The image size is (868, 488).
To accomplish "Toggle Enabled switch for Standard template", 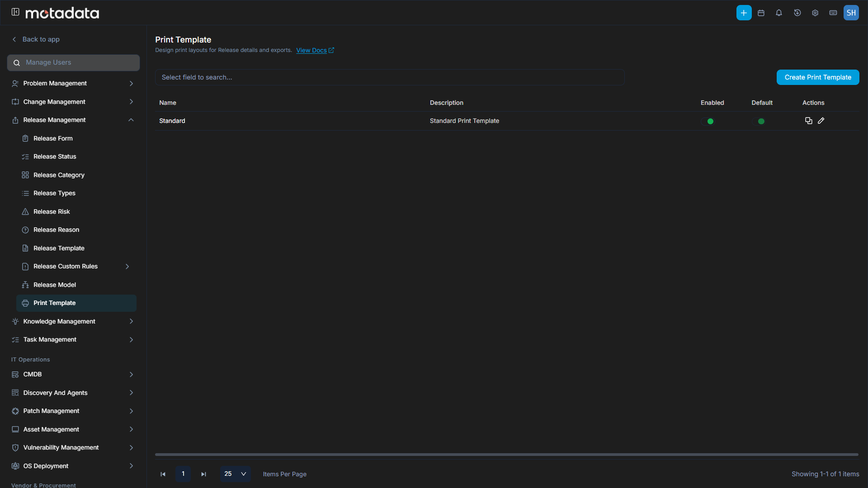I will [x=708, y=121].
